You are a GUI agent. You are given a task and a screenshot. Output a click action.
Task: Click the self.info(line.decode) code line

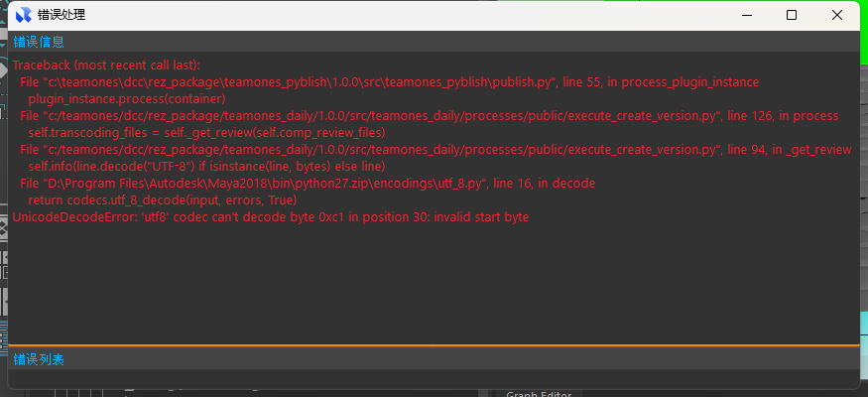click(205, 167)
